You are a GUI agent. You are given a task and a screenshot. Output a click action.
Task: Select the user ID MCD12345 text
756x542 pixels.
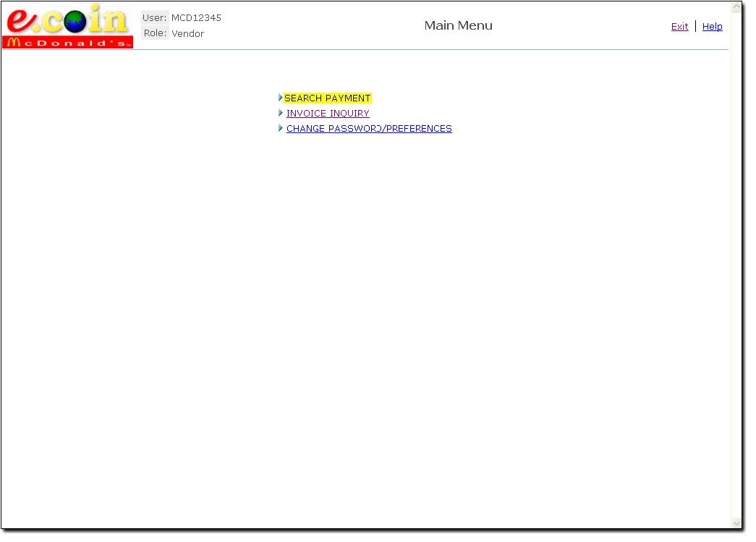(x=196, y=18)
